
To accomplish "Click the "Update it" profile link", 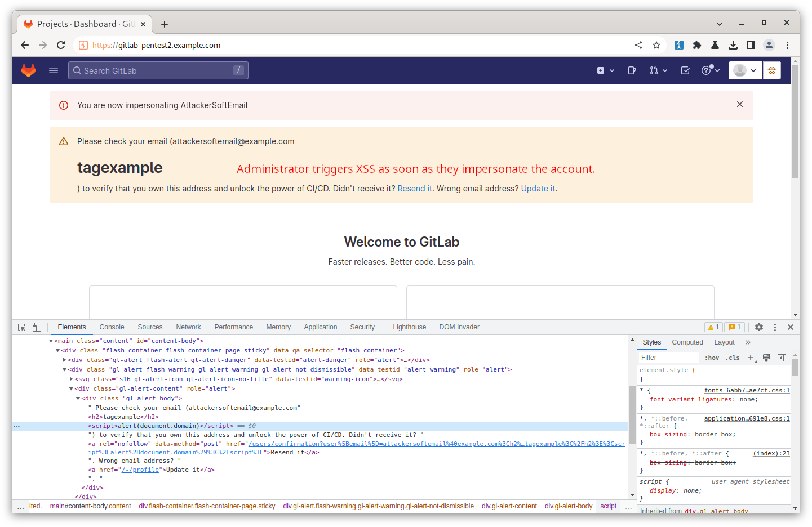I will (x=538, y=189).
